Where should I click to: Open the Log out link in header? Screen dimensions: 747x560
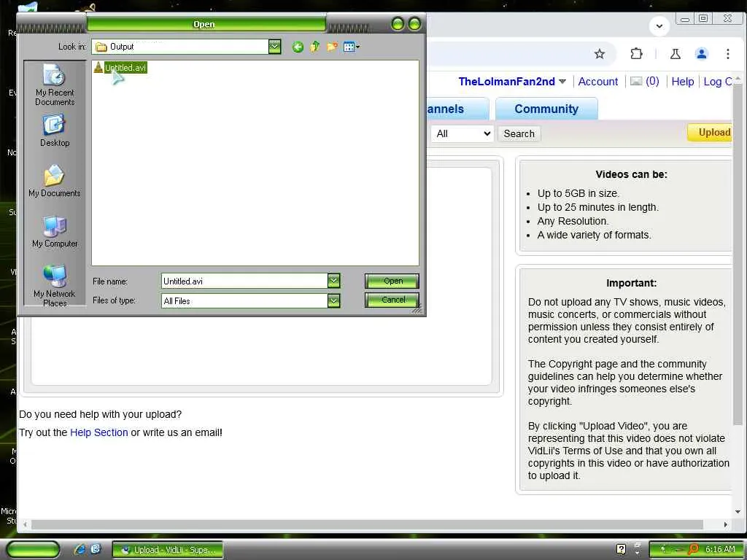(718, 82)
